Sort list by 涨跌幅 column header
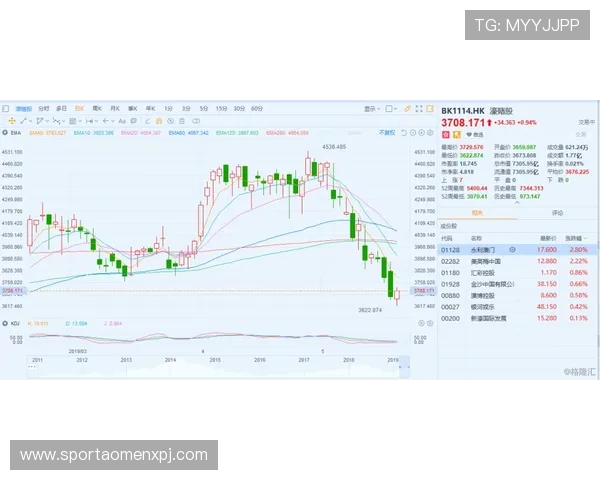This screenshot has height=480, width=600. pyautogui.click(x=576, y=238)
